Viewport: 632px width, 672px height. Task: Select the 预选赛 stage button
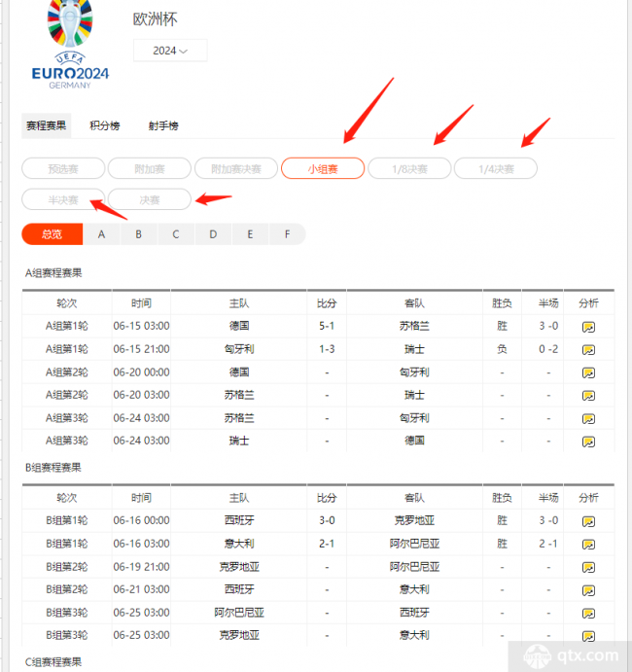coord(63,168)
